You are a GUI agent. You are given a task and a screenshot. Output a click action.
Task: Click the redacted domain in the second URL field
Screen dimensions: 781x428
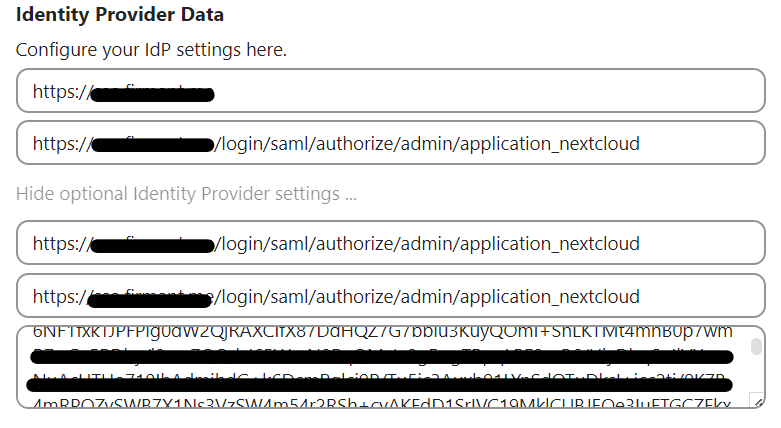(152, 145)
